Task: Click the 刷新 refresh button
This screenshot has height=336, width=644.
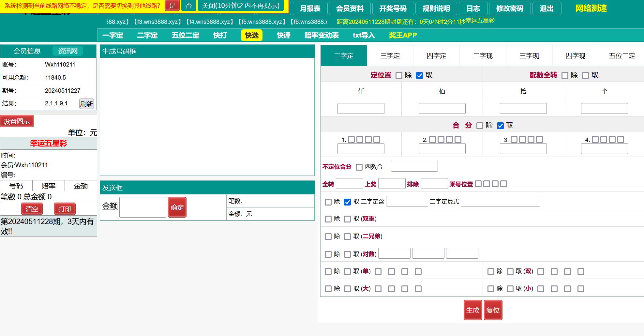Action: pyautogui.click(x=86, y=104)
